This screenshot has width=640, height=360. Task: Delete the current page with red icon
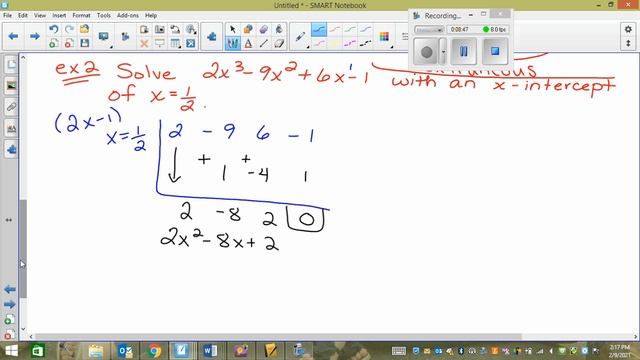pos(69,43)
